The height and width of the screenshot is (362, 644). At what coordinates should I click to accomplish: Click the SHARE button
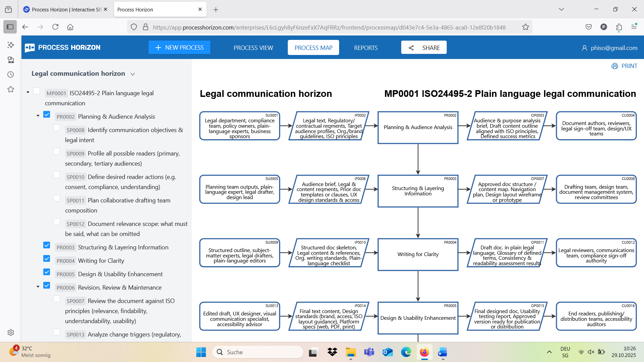coord(424,47)
